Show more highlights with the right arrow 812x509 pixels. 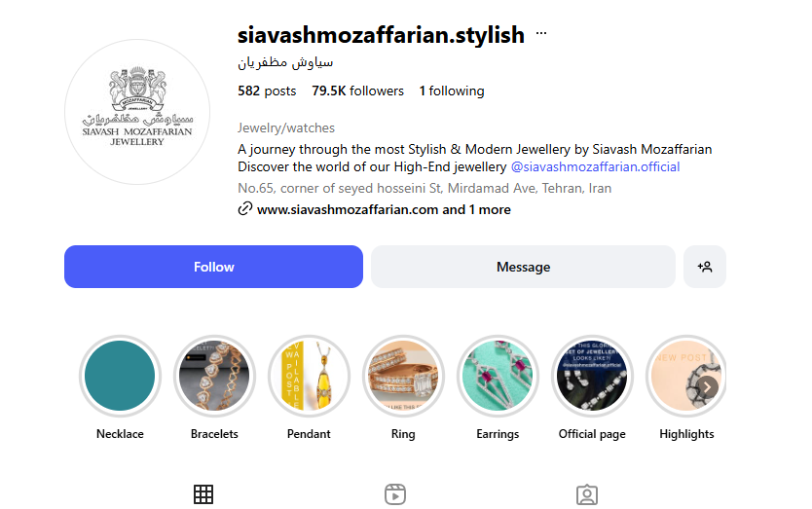click(x=708, y=387)
